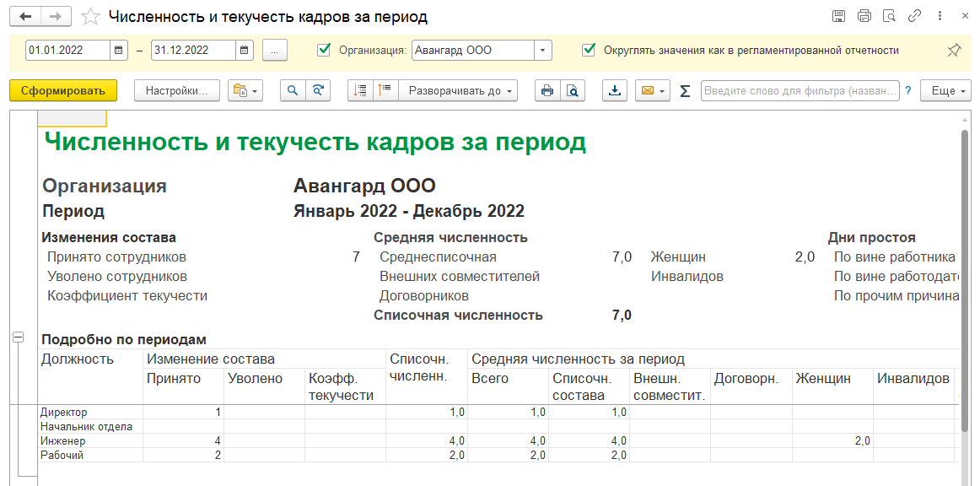Open print preview icon

(x=572, y=91)
